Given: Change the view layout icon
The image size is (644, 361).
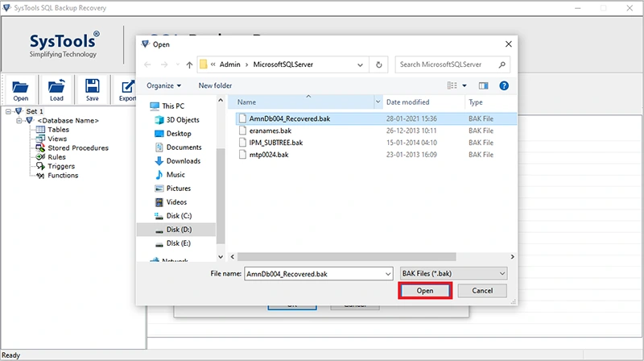Looking at the screenshot, I should 452,85.
